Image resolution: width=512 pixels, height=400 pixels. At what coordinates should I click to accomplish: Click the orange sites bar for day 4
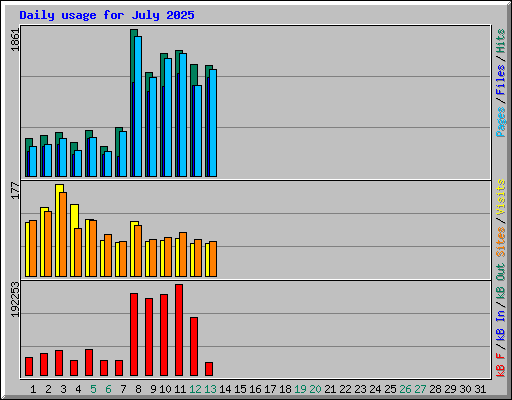pos(78,252)
